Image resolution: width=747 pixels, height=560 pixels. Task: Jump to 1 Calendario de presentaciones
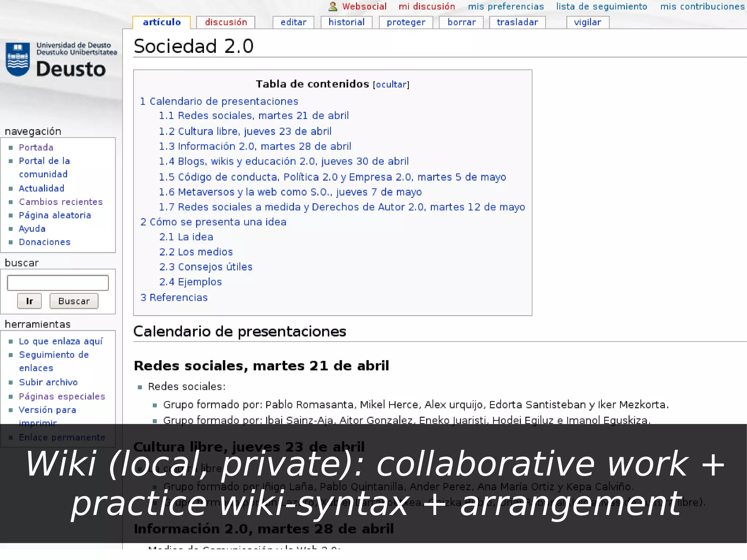219,101
